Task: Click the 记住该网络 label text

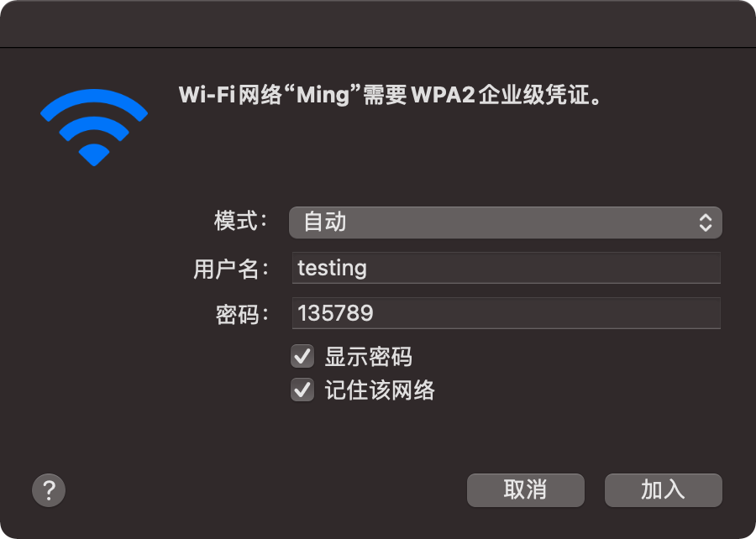Action: (380, 390)
